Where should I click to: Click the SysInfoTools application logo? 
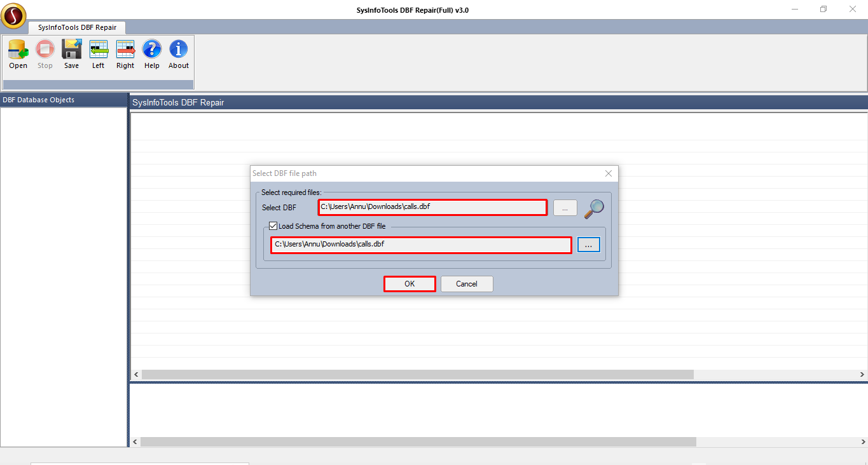coord(13,15)
